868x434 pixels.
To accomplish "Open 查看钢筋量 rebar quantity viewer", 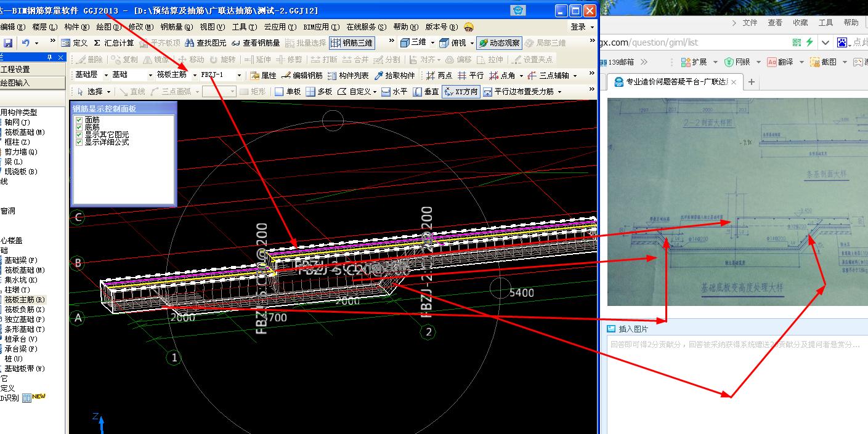I will point(256,43).
